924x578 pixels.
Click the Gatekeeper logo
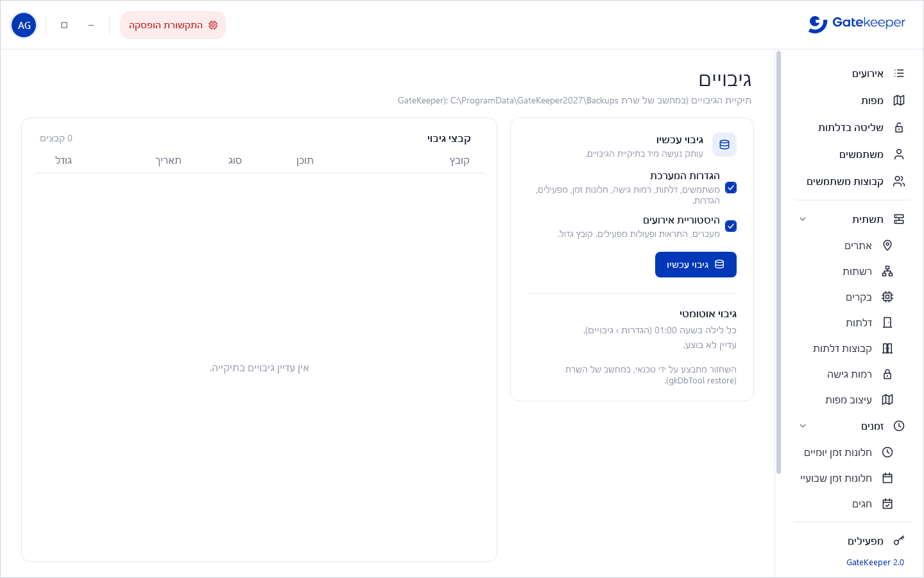click(857, 24)
